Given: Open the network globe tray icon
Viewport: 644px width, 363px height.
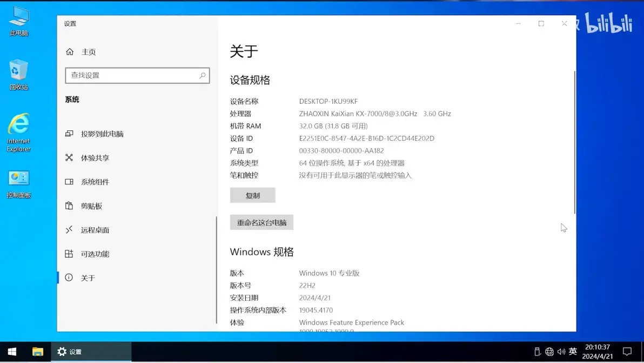Looking at the screenshot, I should (x=549, y=352).
